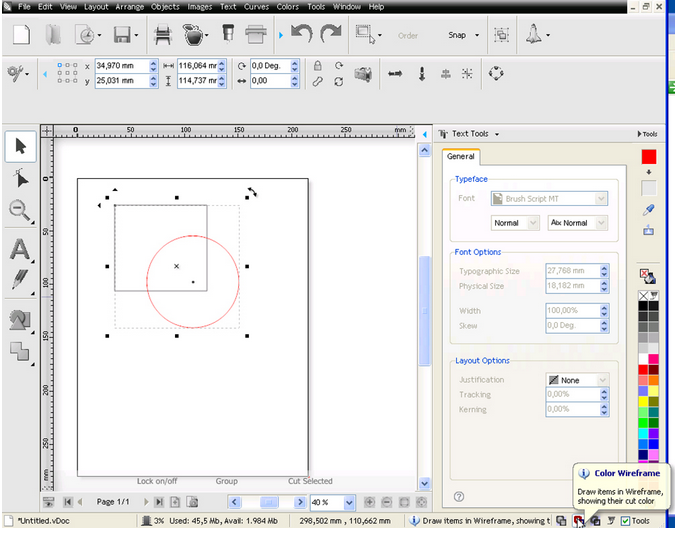Select the zoom out magnifier tool
675x538 pixels.
point(19,211)
